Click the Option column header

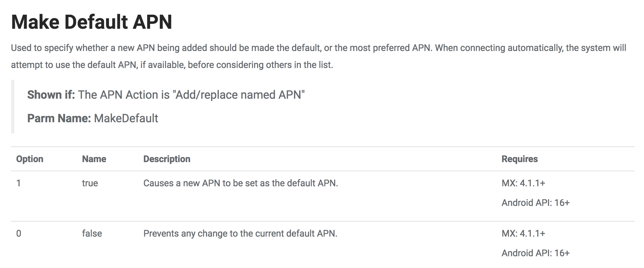[30, 159]
